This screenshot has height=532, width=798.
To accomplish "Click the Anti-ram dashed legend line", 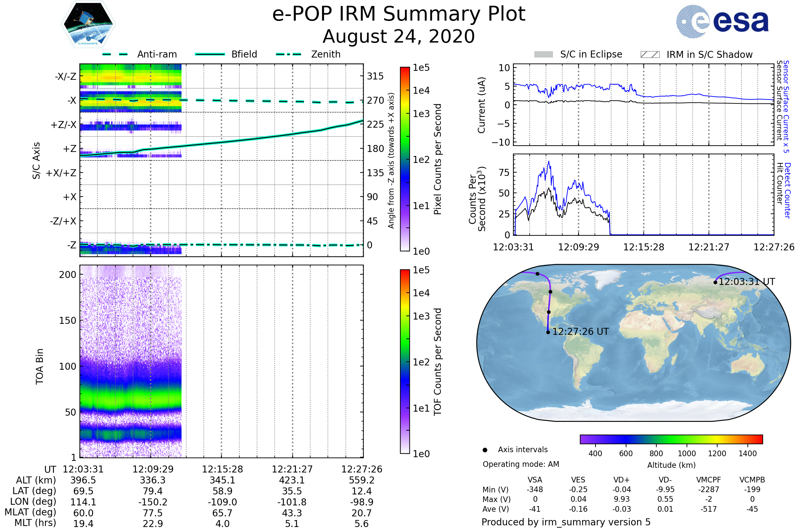I will (115, 54).
